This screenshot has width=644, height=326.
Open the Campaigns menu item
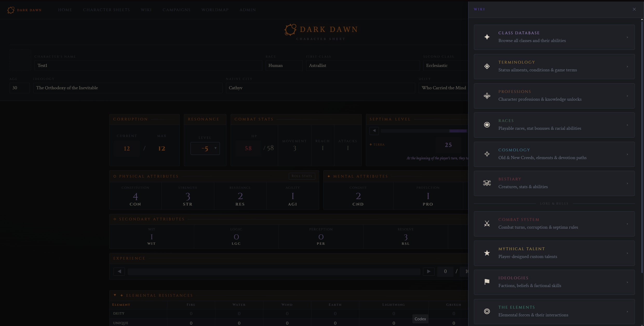(x=177, y=10)
